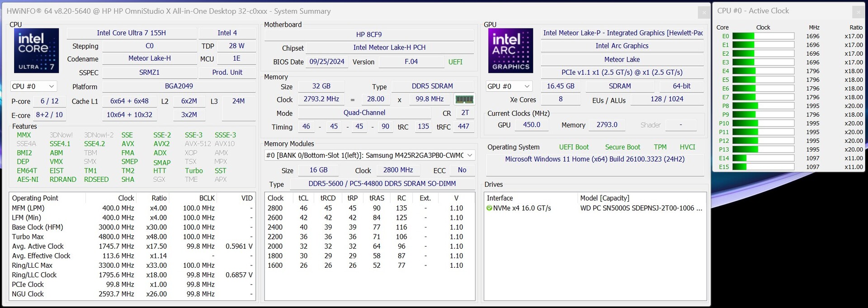Click the Ring/LLC Clock row

click(132, 275)
